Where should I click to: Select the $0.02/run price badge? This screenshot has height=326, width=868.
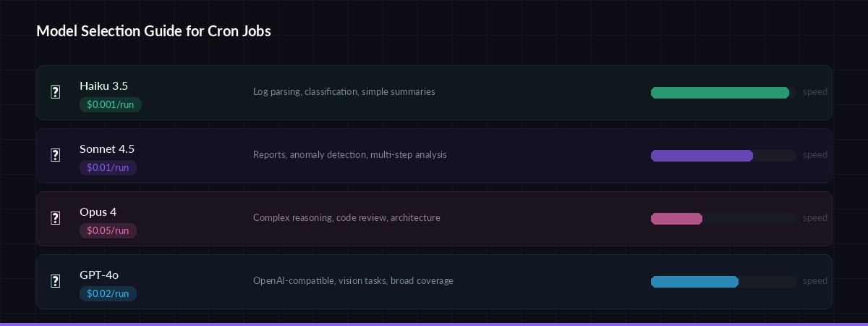[x=108, y=293]
